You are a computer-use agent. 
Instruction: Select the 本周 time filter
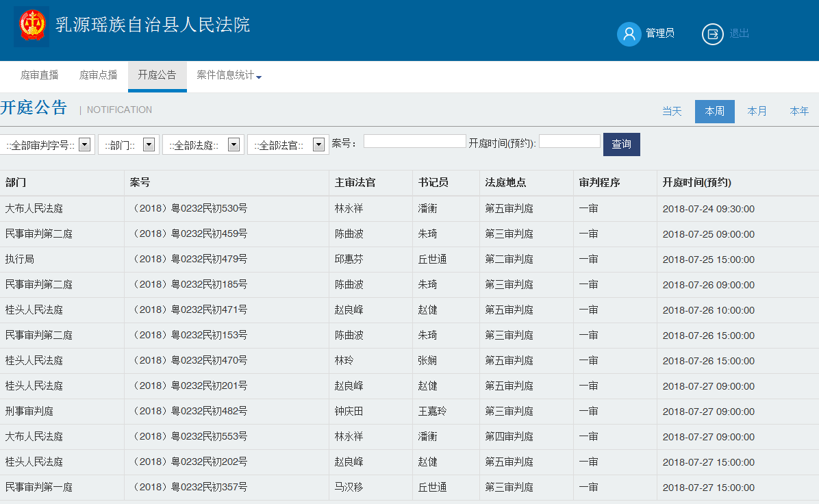pos(714,111)
